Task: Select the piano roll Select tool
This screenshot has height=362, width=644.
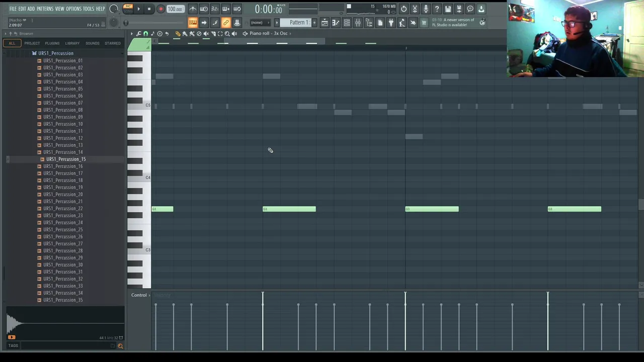Action: pyautogui.click(x=220, y=34)
